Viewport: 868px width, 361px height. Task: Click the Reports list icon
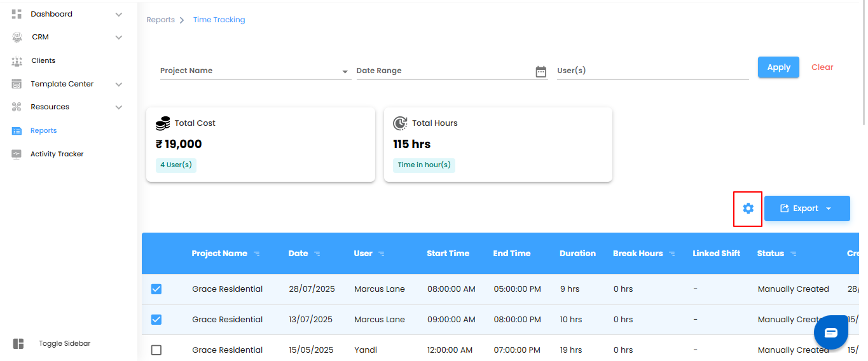tap(17, 131)
